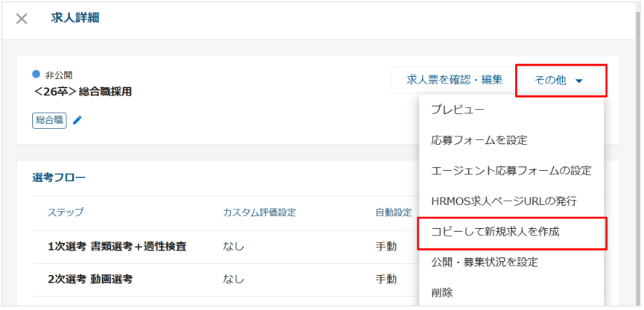Open the その他 dropdown menu
This screenshot has height=310, width=644.
click(x=560, y=80)
